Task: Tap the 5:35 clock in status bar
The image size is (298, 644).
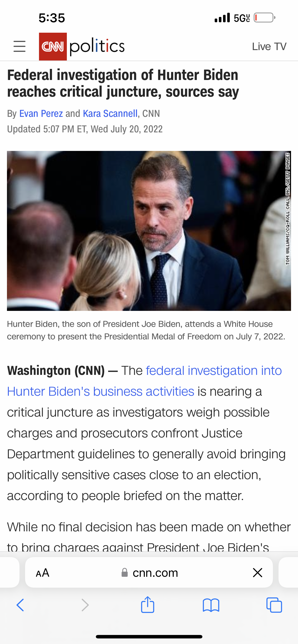Action: [x=52, y=18]
